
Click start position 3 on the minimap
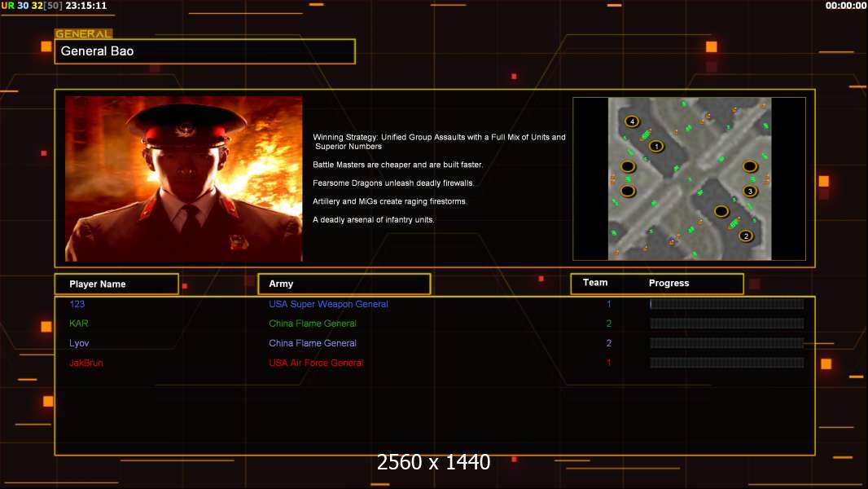750,191
